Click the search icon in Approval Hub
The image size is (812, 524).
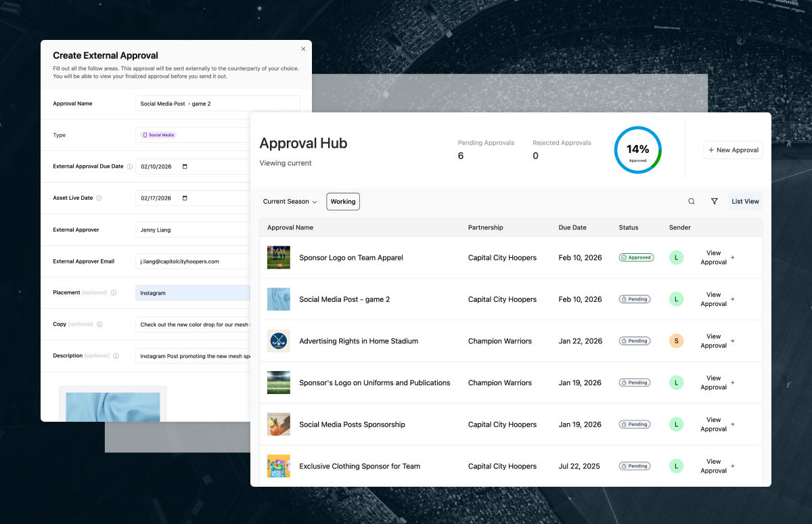691,201
